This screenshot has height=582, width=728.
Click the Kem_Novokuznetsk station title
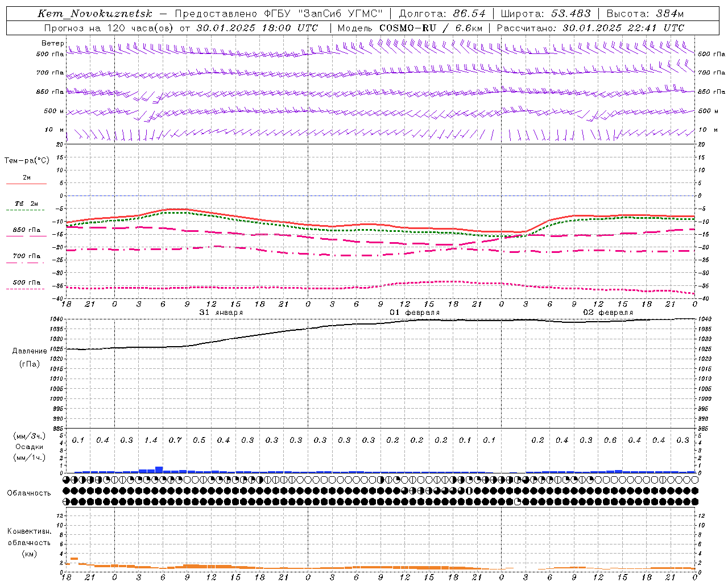(95, 14)
